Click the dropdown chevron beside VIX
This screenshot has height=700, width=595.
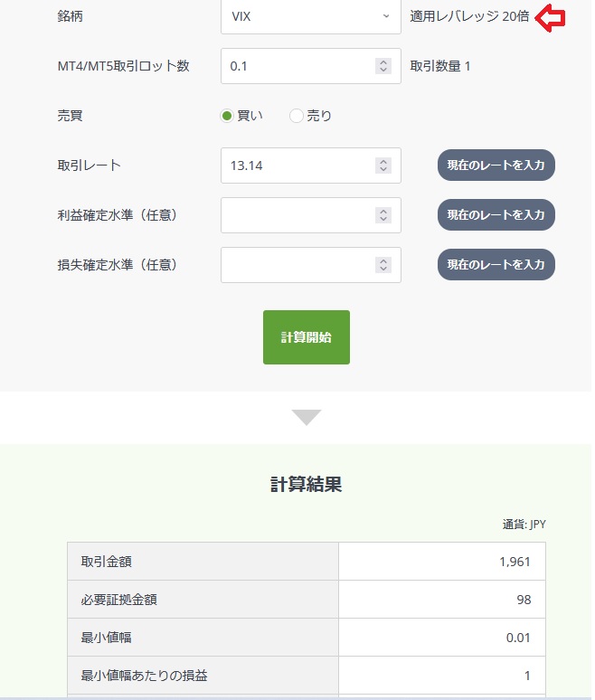[386, 16]
